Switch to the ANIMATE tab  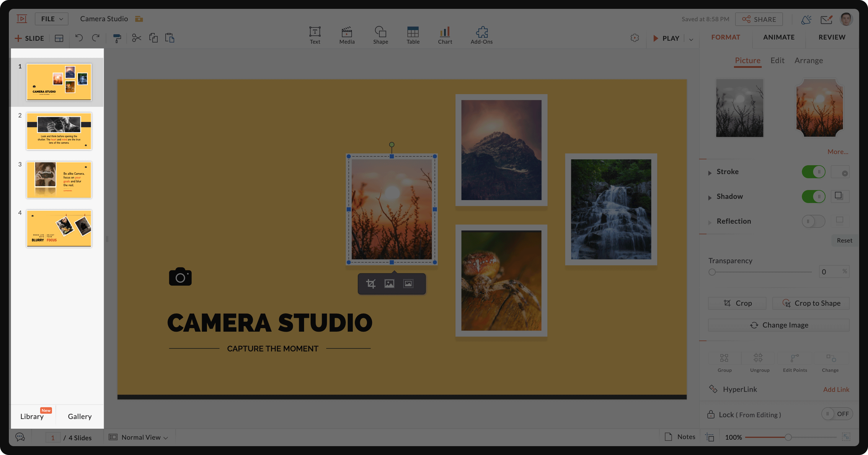click(x=779, y=37)
